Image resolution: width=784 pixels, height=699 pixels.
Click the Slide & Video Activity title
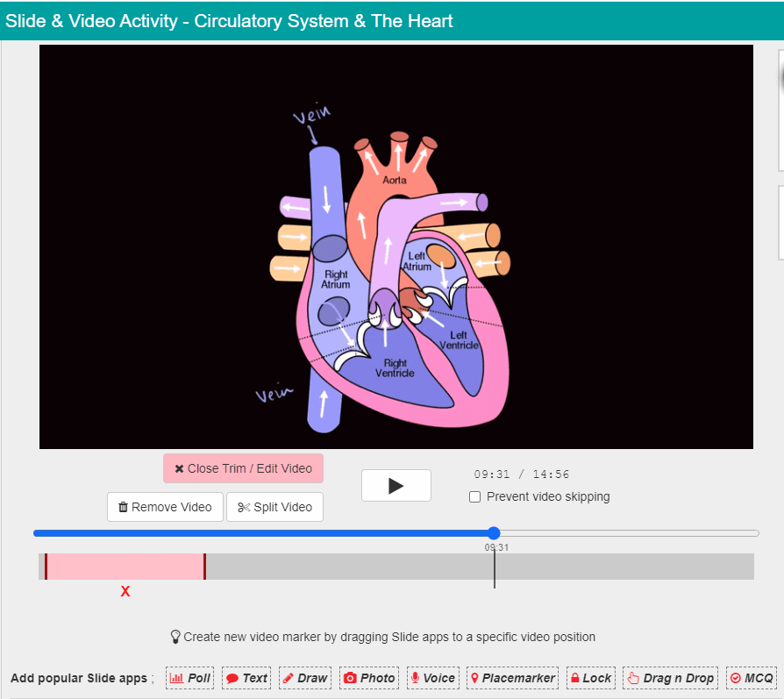[229, 21]
